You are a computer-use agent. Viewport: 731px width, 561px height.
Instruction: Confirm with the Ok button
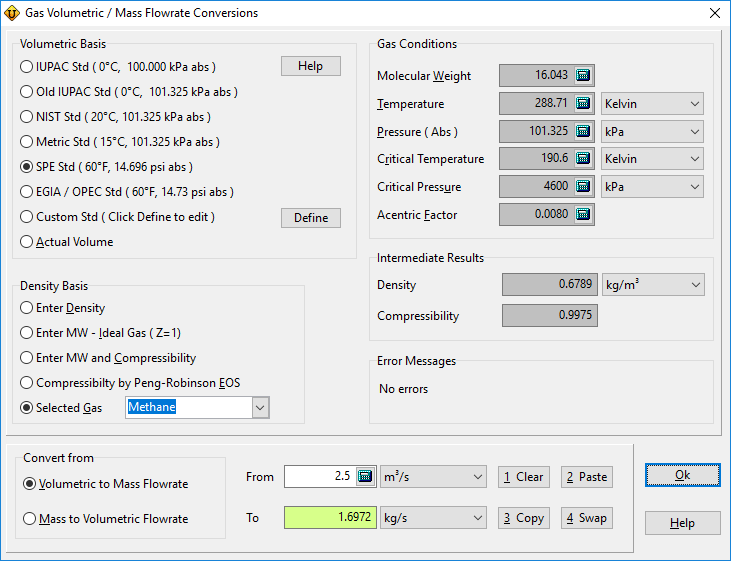[683, 475]
